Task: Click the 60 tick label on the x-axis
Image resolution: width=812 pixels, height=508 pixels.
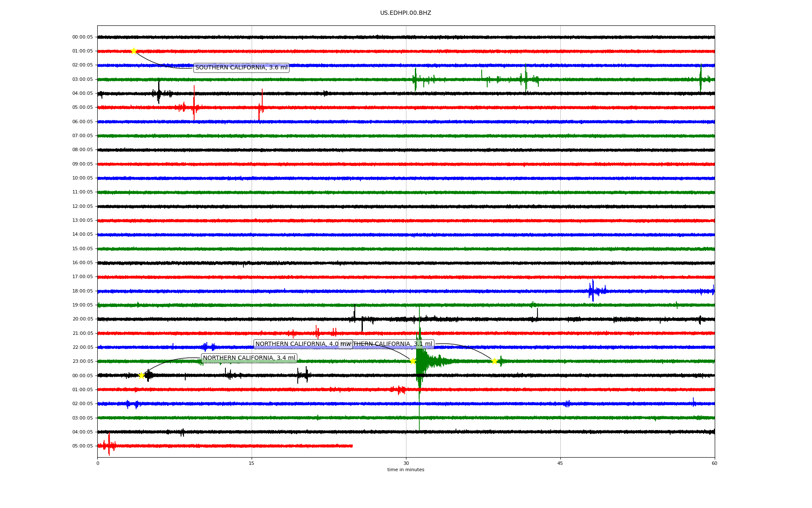Action: click(714, 463)
